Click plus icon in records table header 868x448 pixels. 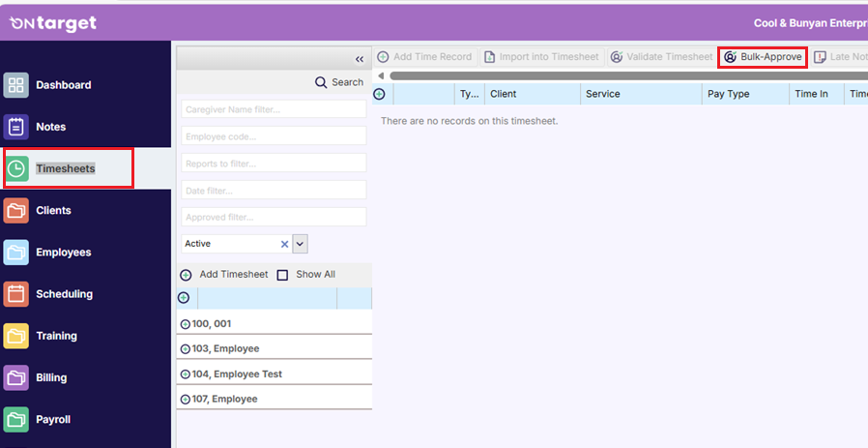(379, 94)
